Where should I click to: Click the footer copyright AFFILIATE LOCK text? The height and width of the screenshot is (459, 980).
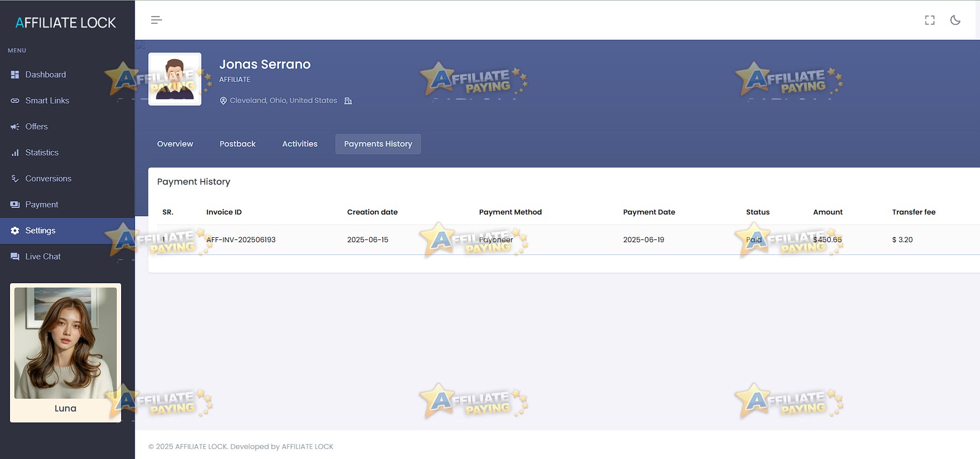[x=241, y=447]
